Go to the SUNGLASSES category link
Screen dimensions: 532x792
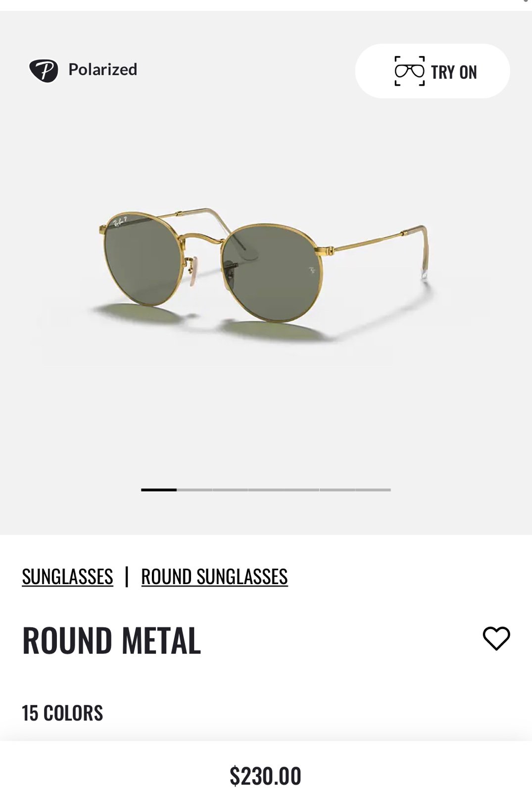point(68,577)
